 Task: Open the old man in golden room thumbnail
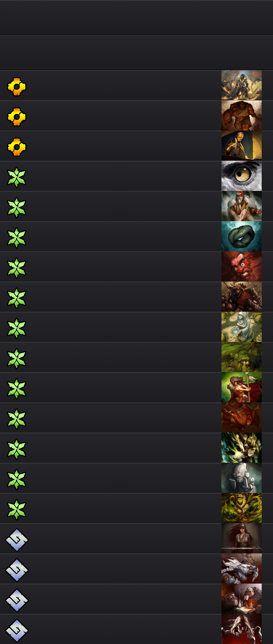[x=242, y=146]
